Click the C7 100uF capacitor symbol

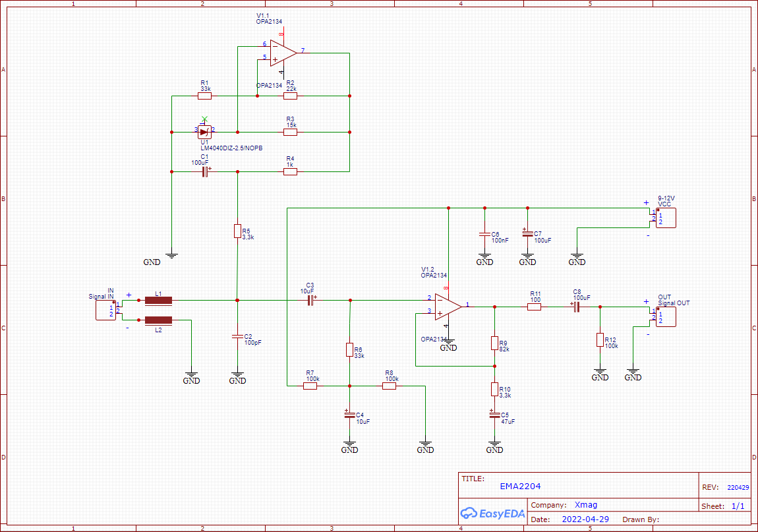pos(527,234)
